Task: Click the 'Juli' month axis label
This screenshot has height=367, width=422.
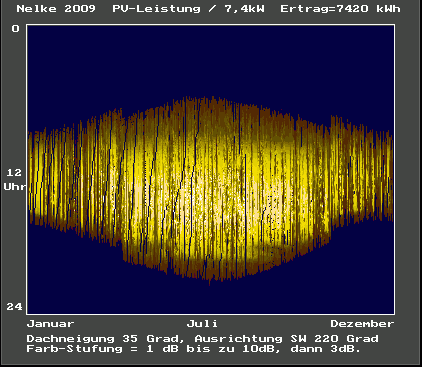Action: point(202,324)
